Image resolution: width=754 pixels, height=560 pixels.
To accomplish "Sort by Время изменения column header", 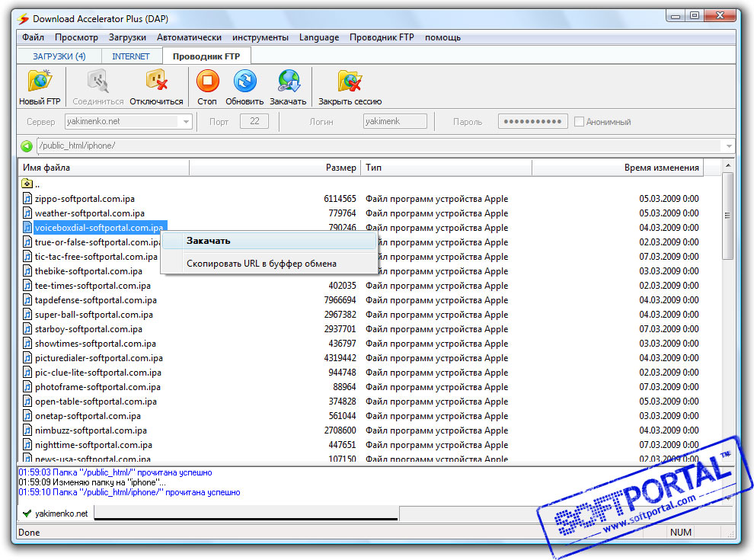I will [618, 168].
